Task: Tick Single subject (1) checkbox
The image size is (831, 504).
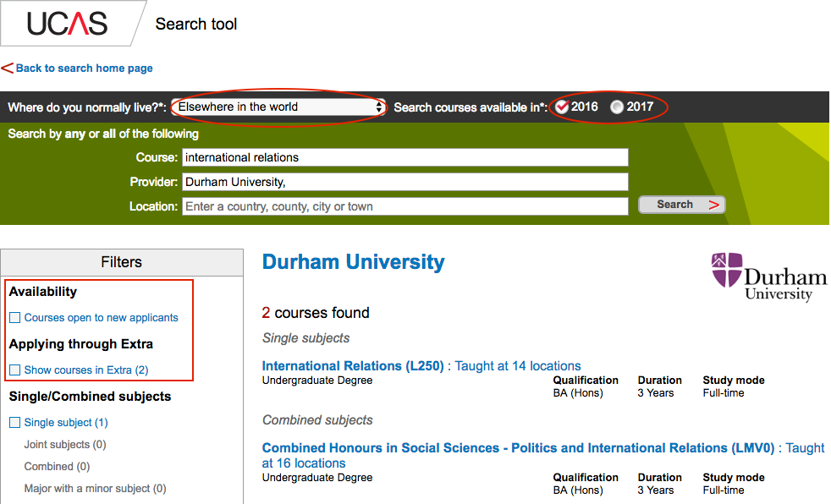Action: point(15,423)
